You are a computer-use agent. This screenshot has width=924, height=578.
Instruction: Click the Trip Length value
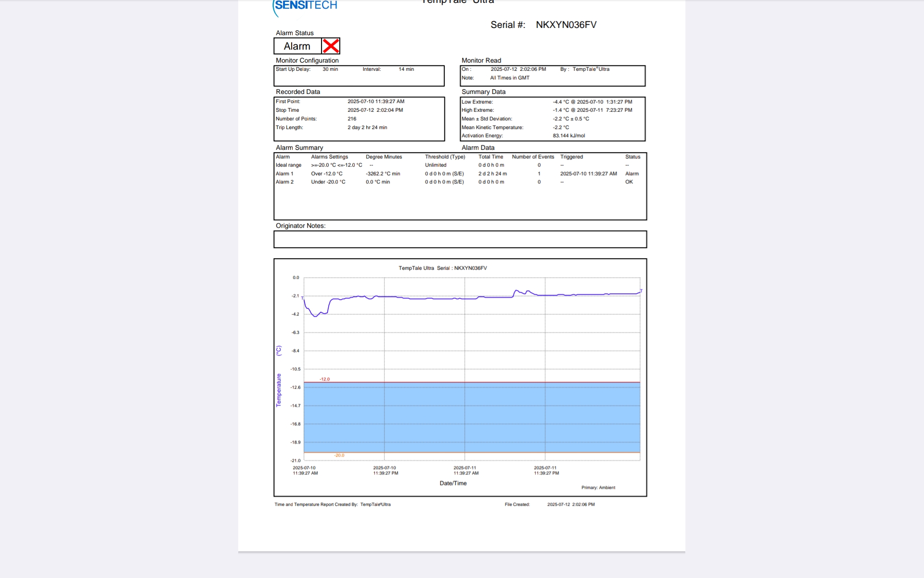[367, 128]
